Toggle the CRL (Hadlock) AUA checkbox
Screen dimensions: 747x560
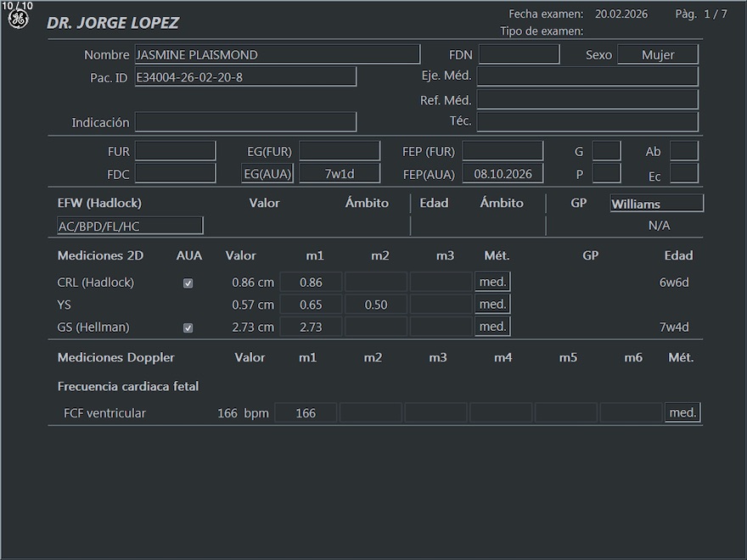point(188,283)
